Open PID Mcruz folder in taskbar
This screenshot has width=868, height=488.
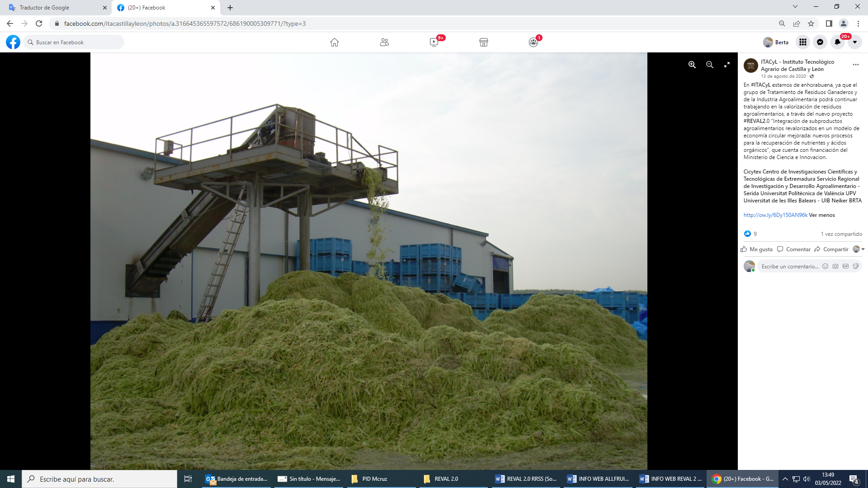pyautogui.click(x=382, y=479)
